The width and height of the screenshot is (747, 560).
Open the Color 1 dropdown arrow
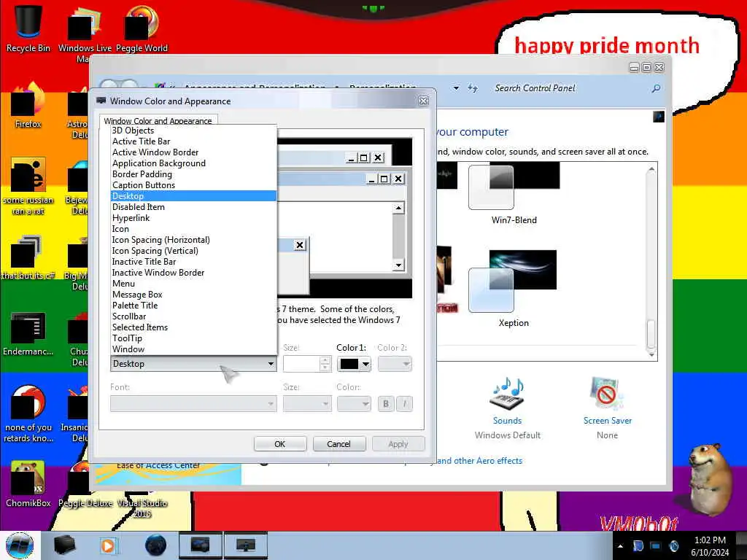(x=365, y=365)
